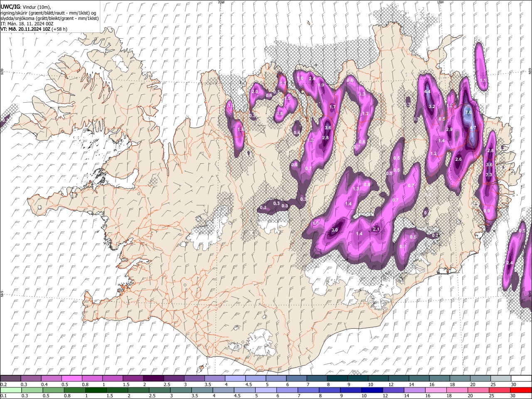
Task: Click the '0.2' label on the snow scale
Action: pos(3,384)
